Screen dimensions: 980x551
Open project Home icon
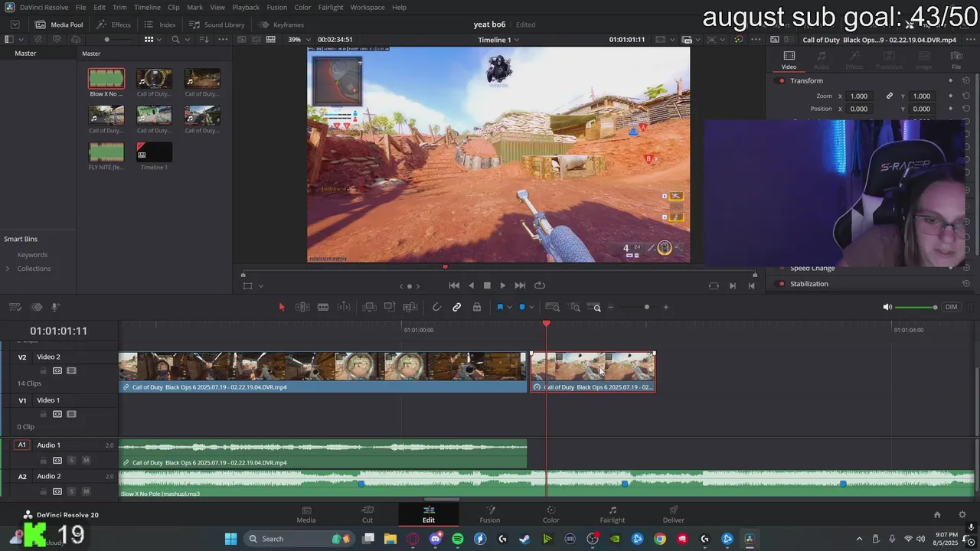click(936, 514)
